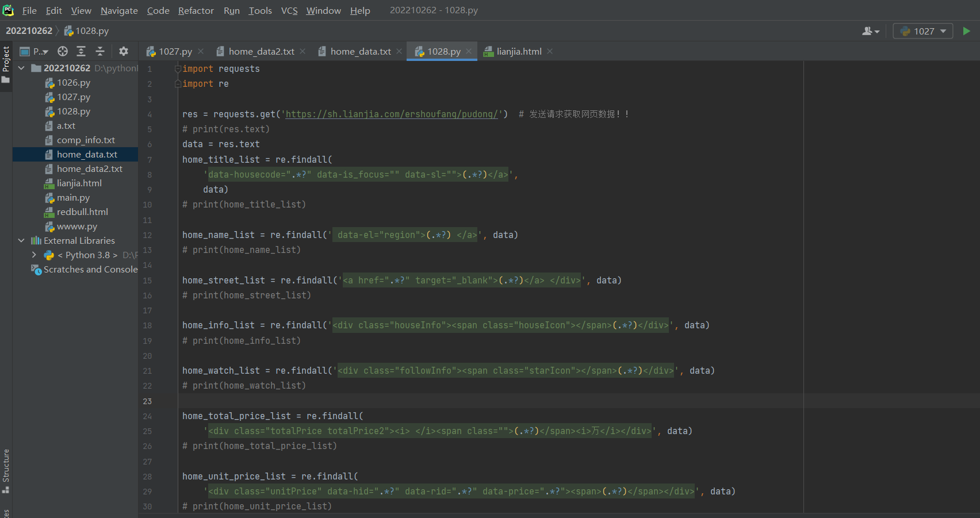Select a.txt in the project tree

pyautogui.click(x=66, y=126)
